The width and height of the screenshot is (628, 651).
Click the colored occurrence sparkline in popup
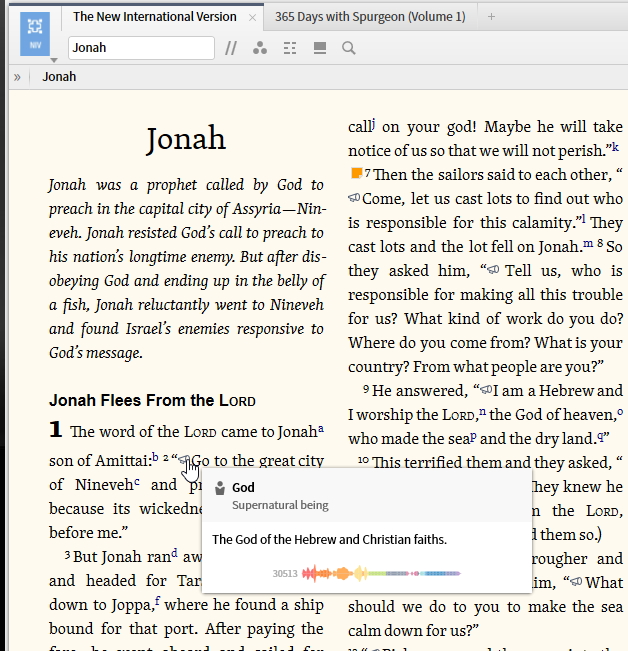(381, 573)
